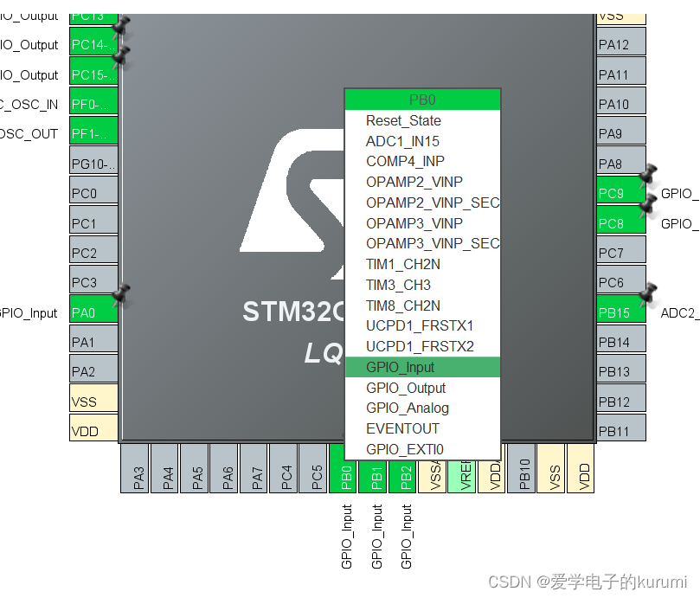Click the PA12 pin on the right side
The width and height of the screenshot is (700, 598).
pos(620,44)
